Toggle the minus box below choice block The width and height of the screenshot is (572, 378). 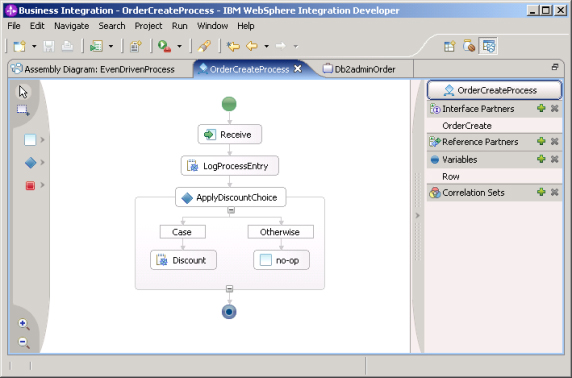click(x=229, y=289)
